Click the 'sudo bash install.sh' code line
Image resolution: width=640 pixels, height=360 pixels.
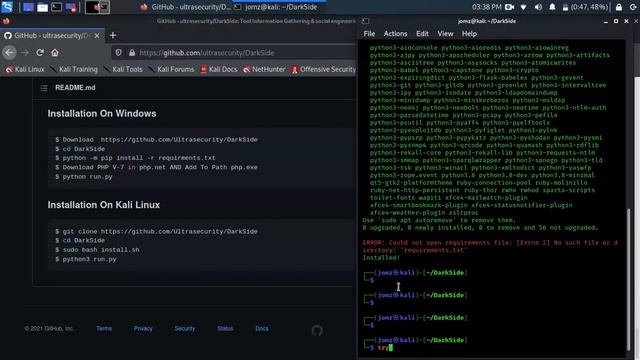click(x=97, y=250)
